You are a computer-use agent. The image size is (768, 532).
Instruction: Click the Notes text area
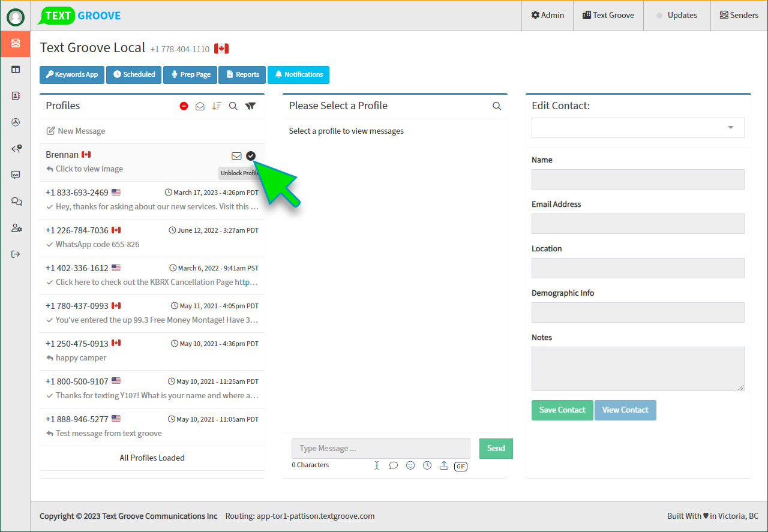click(638, 369)
